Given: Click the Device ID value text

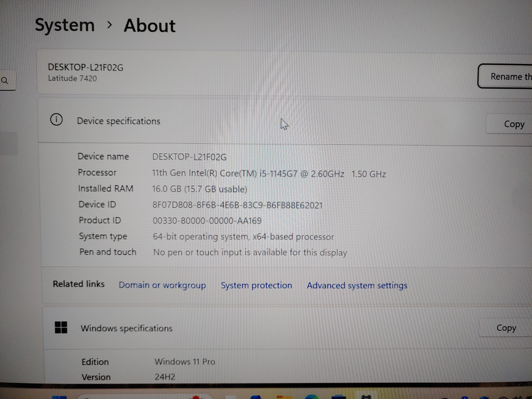Looking at the screenshot, I should (238, 205).
